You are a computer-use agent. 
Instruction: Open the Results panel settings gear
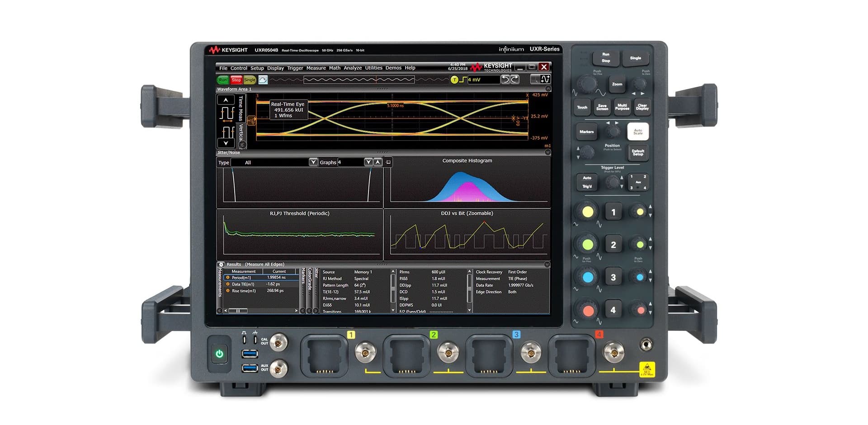(221, 264)
